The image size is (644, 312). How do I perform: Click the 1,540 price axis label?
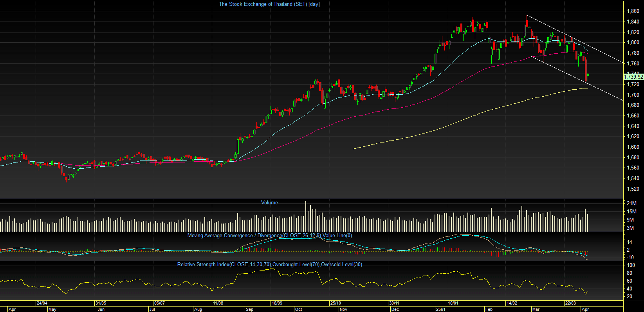633,178
